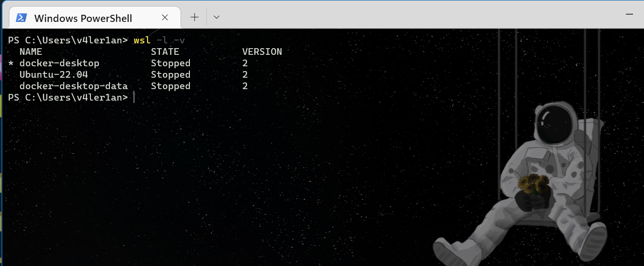Click Stopped state in Ubuntu-22.04 row

[170, 74]
